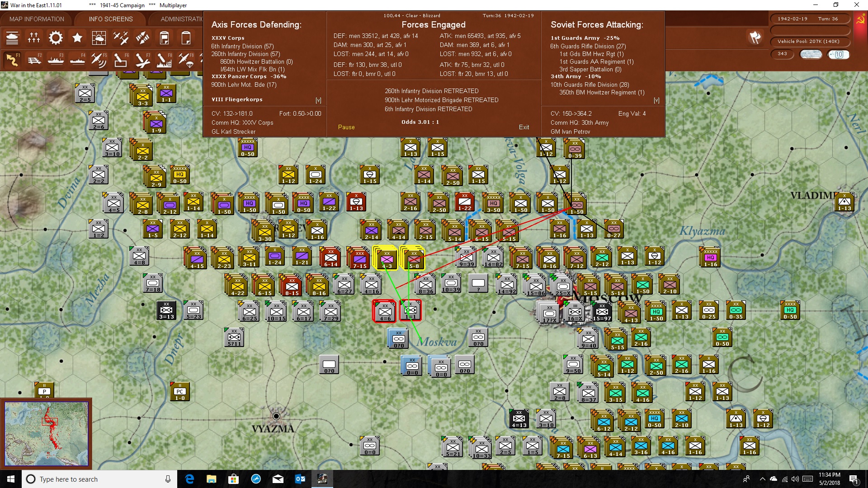The height and width of the screenshot is (488, 868).
Task: Open the blank clipboard report icon
Action: (186, 38)
